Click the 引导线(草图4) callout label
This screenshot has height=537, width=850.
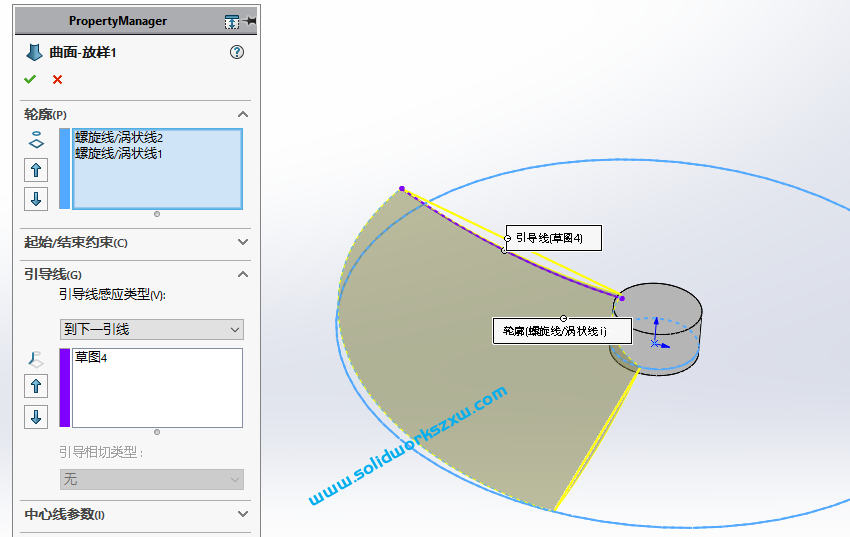553,238
